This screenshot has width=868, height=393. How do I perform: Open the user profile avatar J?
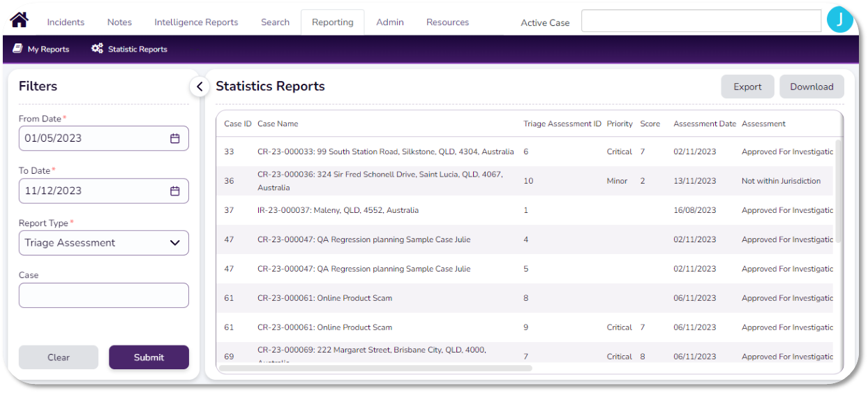point(839,20)
